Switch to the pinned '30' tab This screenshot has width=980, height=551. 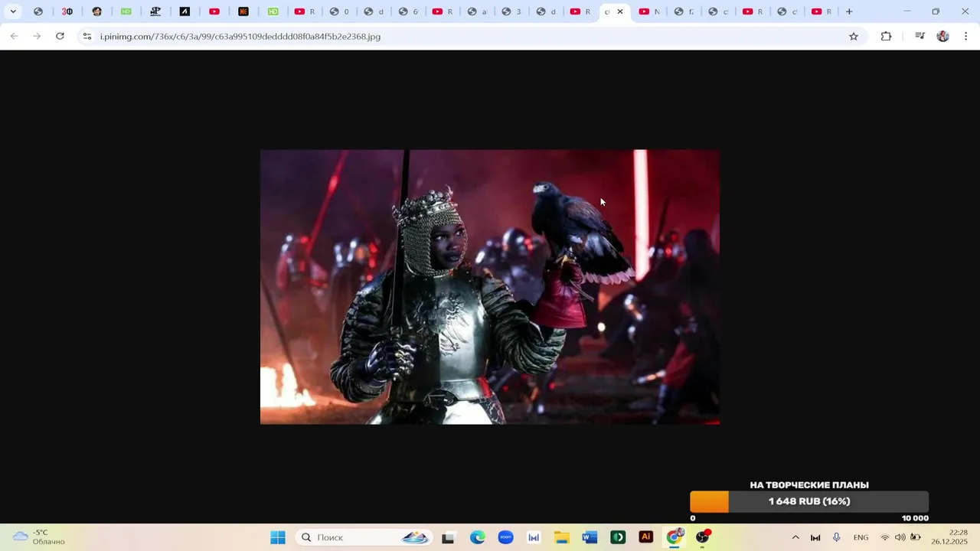[67, 11]
